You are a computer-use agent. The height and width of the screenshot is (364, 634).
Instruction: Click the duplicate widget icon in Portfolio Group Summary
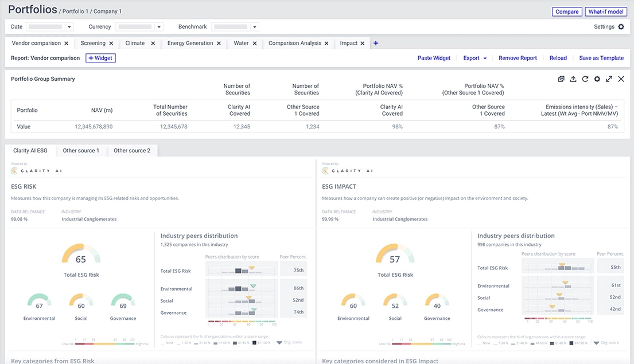(x=561, y=79)
